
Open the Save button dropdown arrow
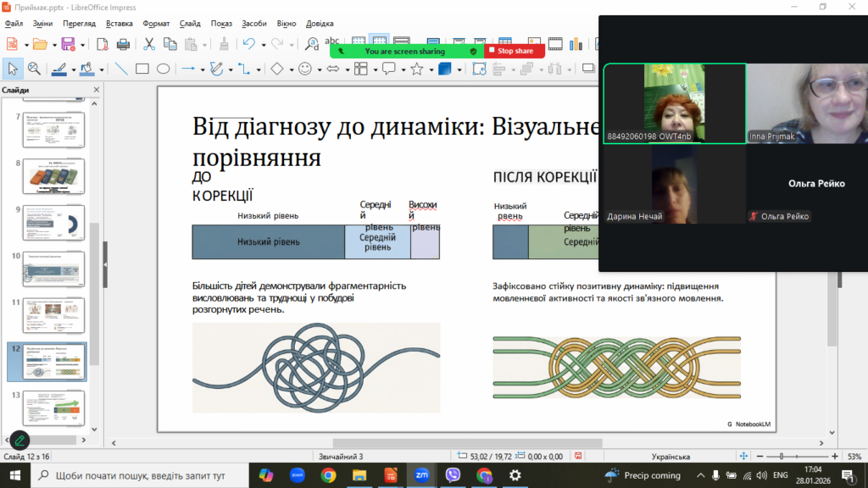(x=81, y=44)
